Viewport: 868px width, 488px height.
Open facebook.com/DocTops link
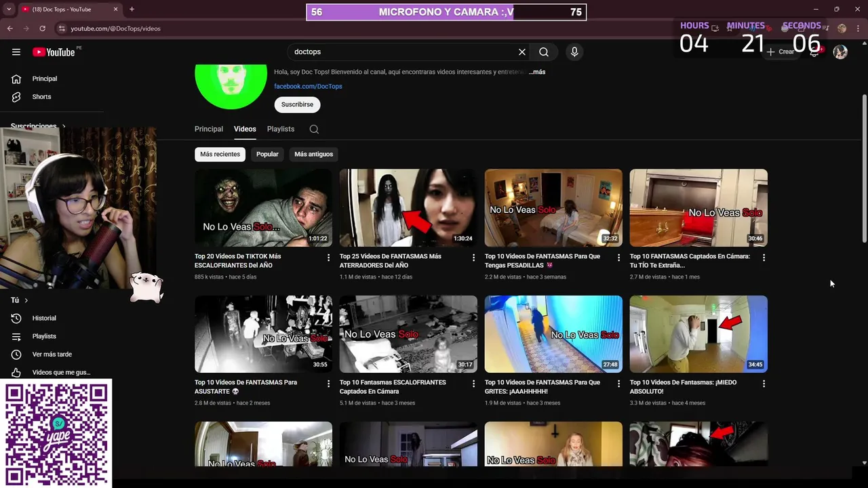[x=308, y=86]
